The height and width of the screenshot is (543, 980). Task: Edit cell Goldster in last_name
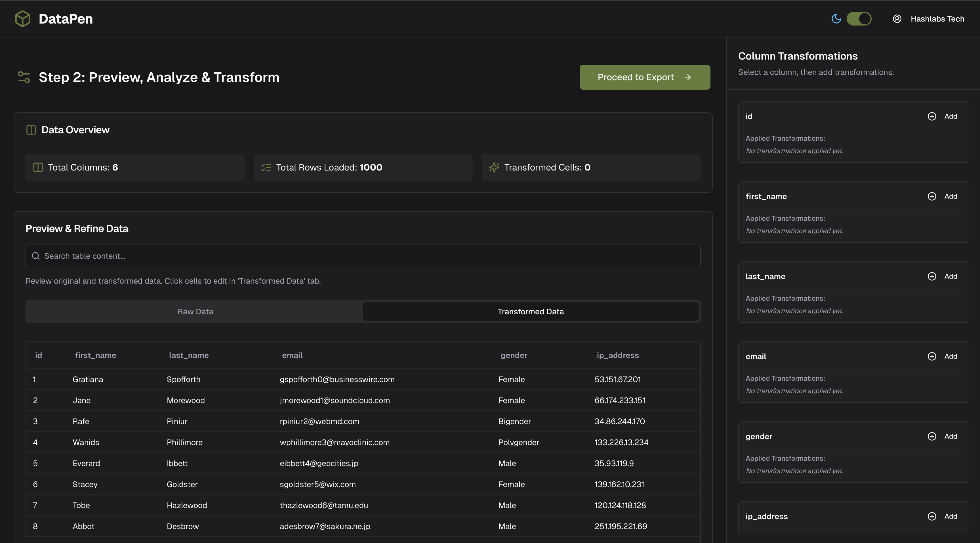click(182, 484)
